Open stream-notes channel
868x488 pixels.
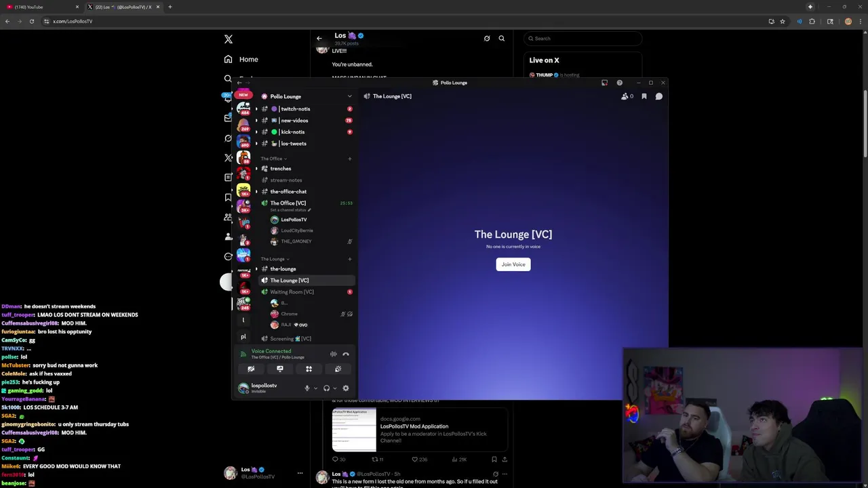pos(307,180)
